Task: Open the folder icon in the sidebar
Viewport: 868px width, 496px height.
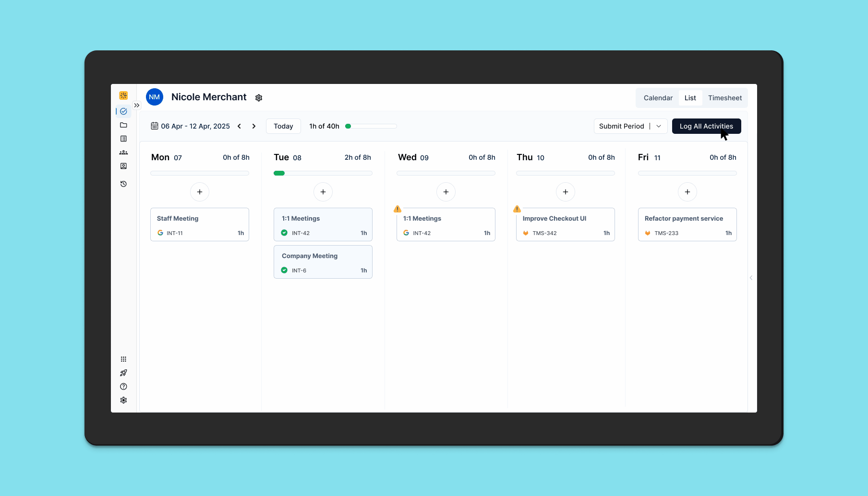Action: click(123, 125)
